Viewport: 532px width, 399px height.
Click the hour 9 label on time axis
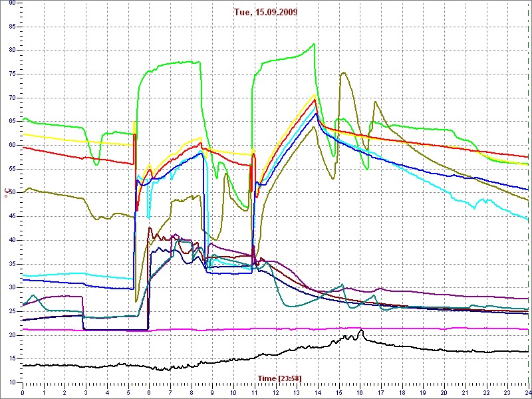(212, 392)
